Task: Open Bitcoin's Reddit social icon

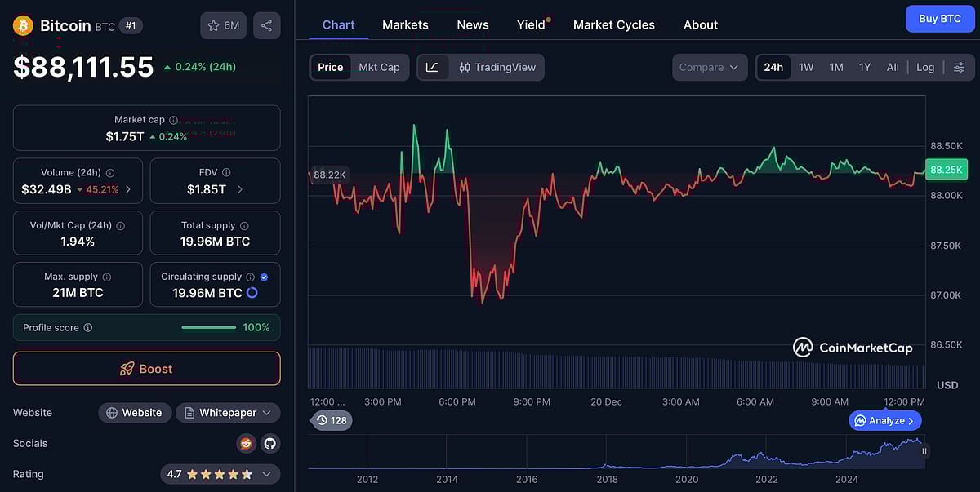Action: [245, 443]
